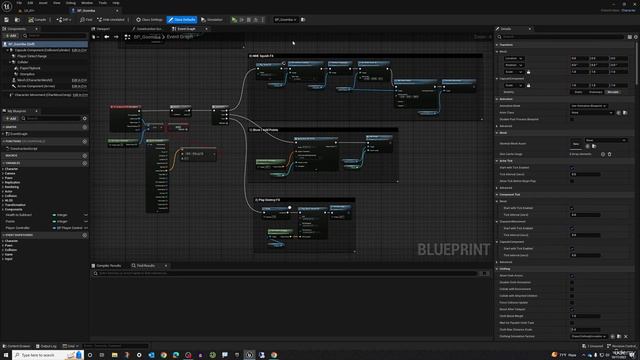The height and width of the screenshot is (360, 640).
Task: Start Simulation mode
Action: pyautogui.click(x=212, y=20)
